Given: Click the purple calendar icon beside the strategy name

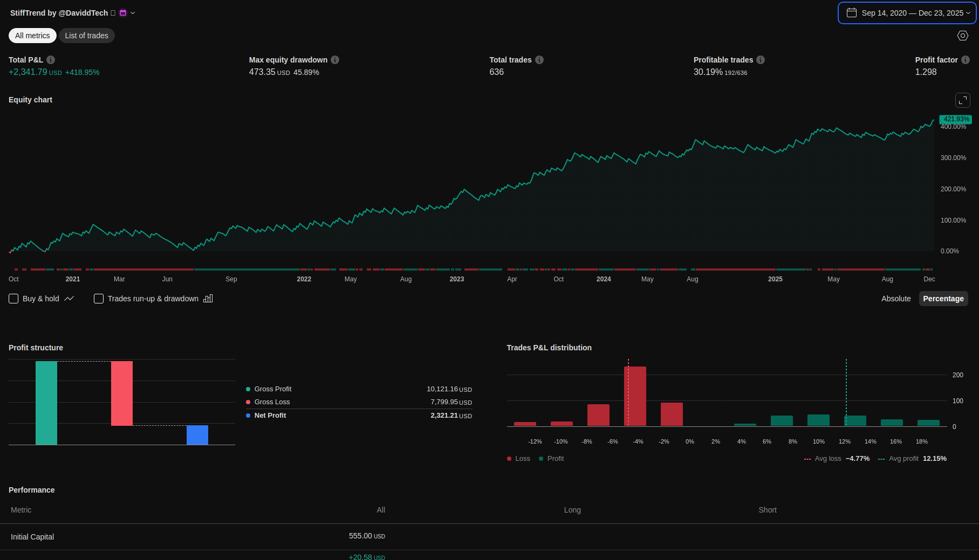Looking at the screenshot, I should click(x=123, y=13).
